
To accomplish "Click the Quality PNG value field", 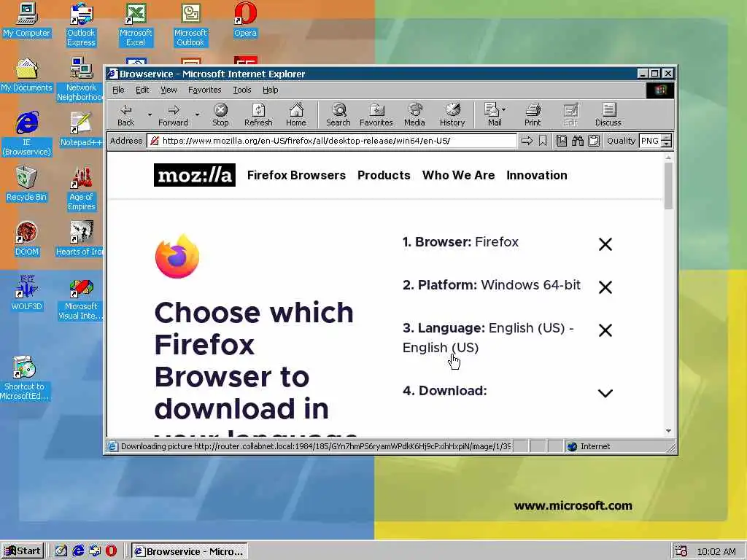I will (650, 141).
